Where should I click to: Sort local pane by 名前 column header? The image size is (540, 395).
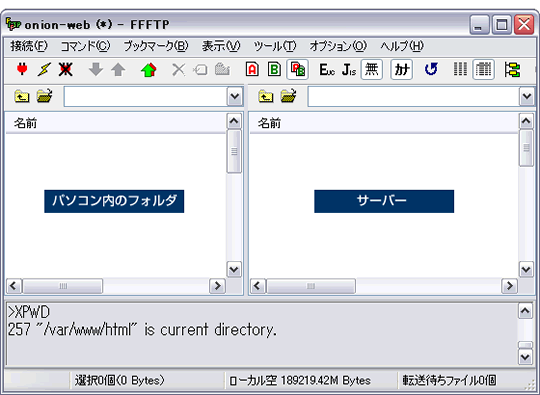[x=116, y=123]
